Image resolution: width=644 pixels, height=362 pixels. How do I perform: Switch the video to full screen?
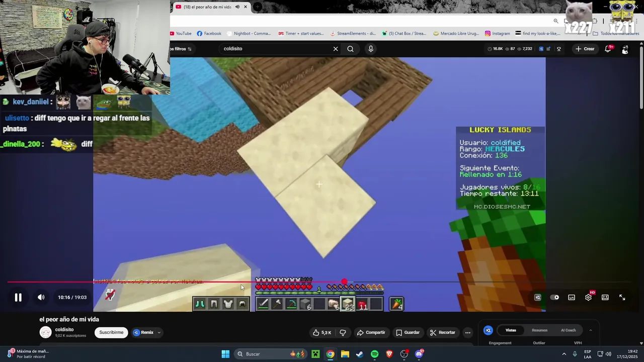(622, 297)
